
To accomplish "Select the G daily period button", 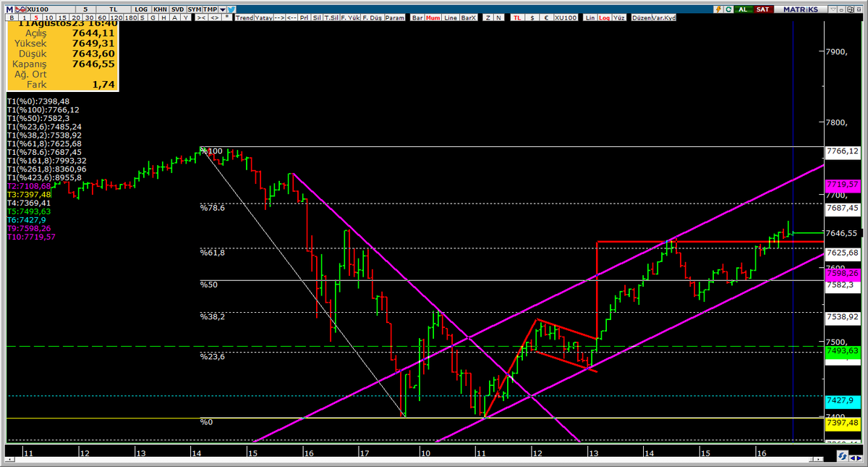I will click(153, 17).
